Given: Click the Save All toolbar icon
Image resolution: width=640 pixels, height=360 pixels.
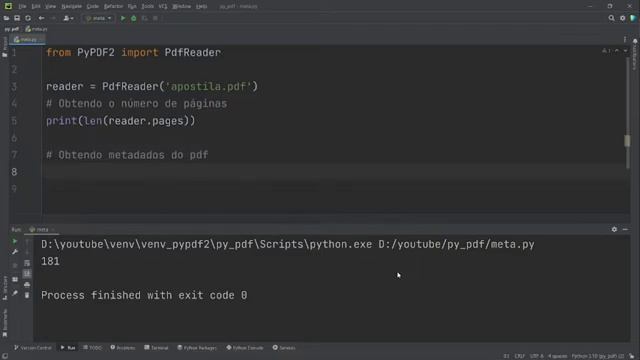Looking at the screenshot, I should (x=17, y=18).
